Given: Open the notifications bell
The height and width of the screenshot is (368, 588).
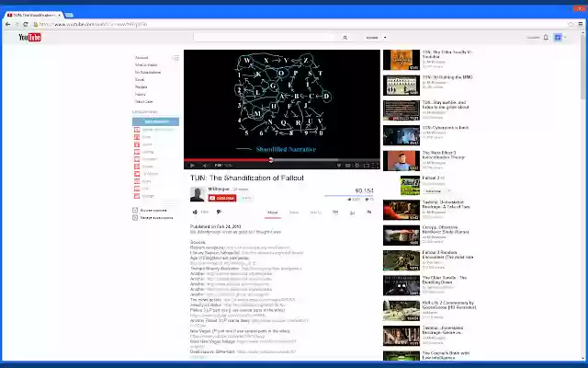Looking at the screenshot, I should (x=546, y=37).
